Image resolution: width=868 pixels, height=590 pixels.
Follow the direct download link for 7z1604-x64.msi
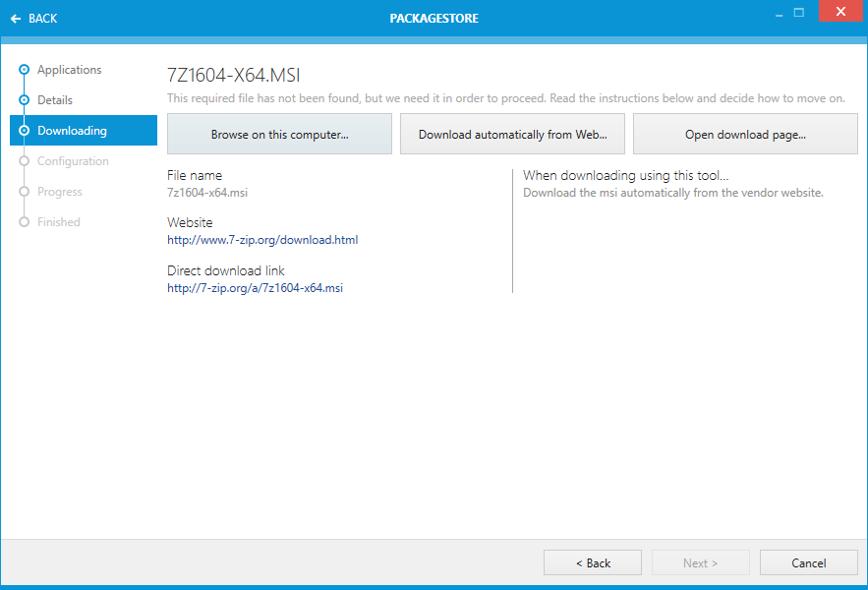click(x=255, y=288)
